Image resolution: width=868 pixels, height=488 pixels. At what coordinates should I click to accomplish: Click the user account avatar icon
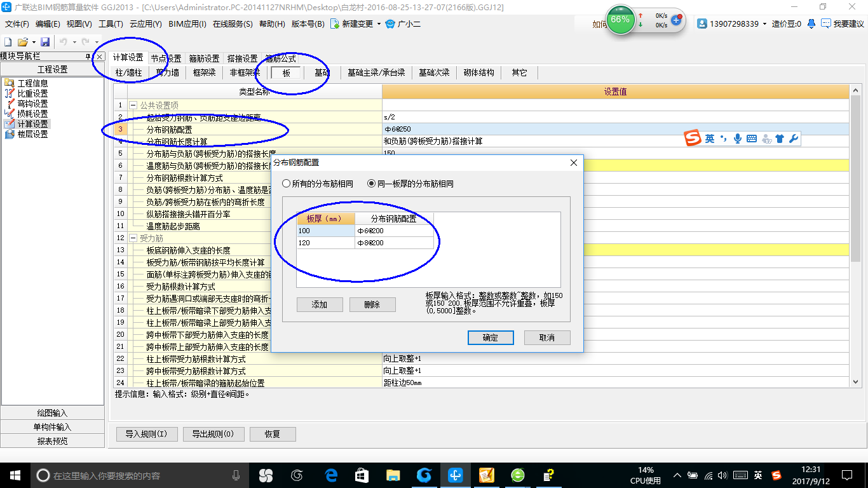point(702,24)
